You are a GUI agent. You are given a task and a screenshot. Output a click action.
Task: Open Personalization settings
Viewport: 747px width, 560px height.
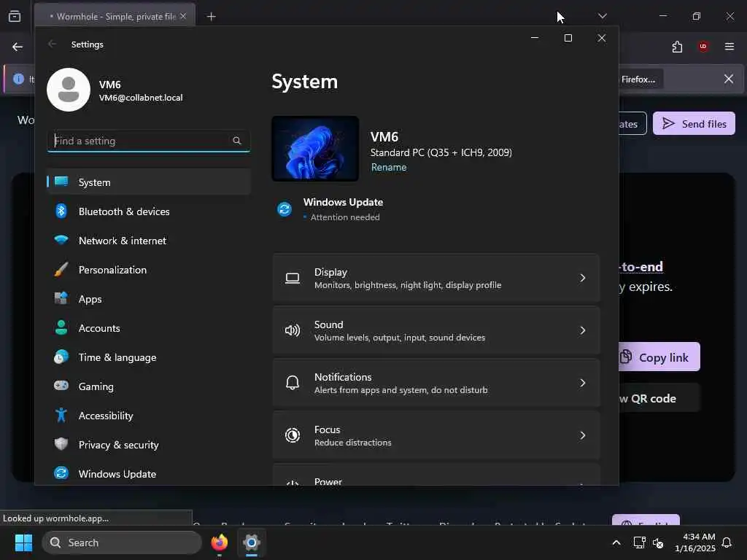pyautogui.click(x=149, y=270)
